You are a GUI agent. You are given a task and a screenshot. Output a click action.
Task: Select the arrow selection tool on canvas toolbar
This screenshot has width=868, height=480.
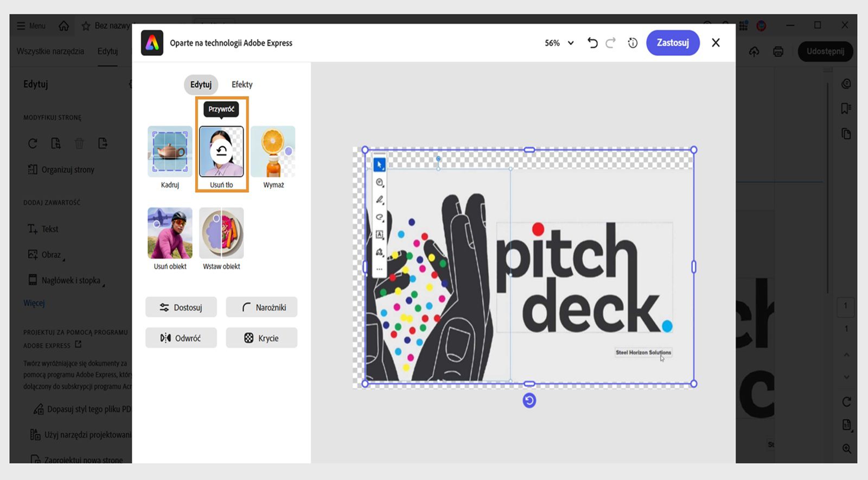[x=380, y=164]
